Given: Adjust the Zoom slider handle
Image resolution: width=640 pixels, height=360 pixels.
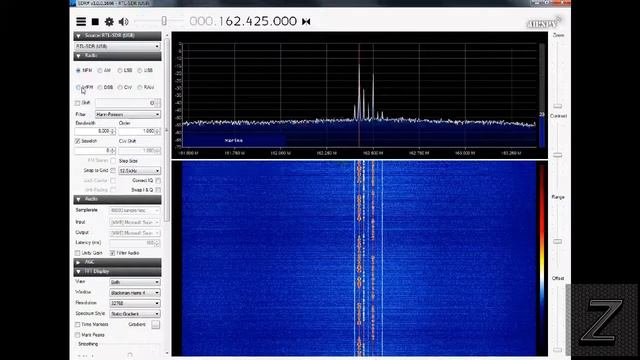Looking at the screenshot, I should tap(558, 106).
